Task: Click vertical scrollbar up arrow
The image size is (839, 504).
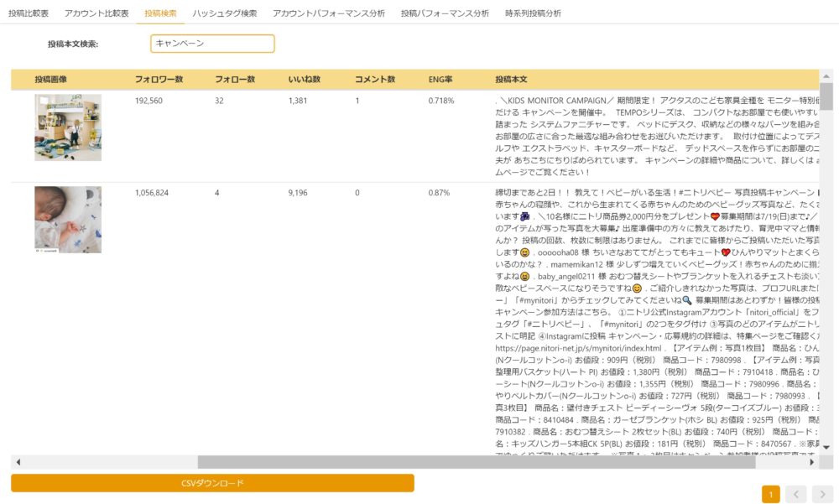Action: point(826,76)
